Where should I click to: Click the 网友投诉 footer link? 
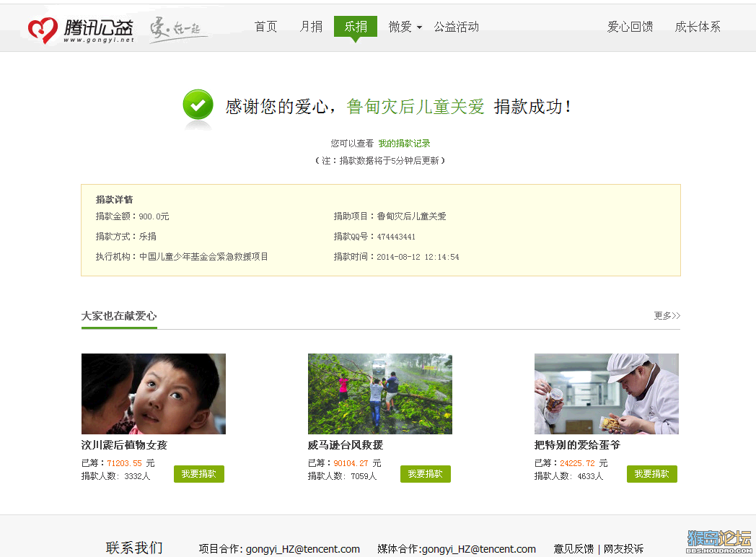(623, 549)
